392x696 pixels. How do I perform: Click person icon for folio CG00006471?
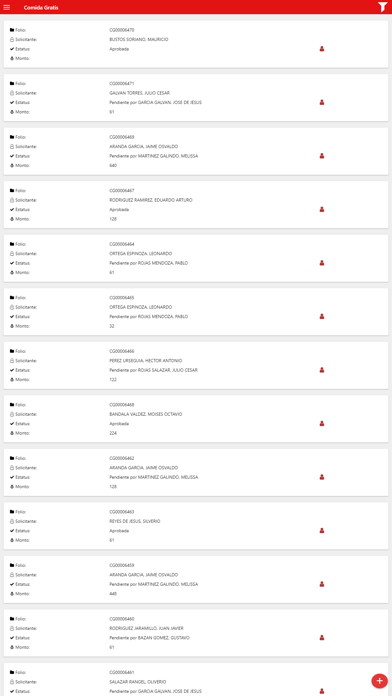[x=322, y=102]
